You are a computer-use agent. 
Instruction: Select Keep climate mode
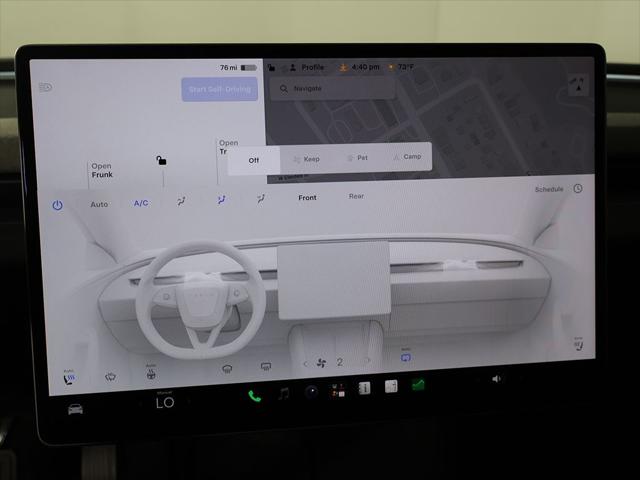pyautogui.click(x=307, y=159)
